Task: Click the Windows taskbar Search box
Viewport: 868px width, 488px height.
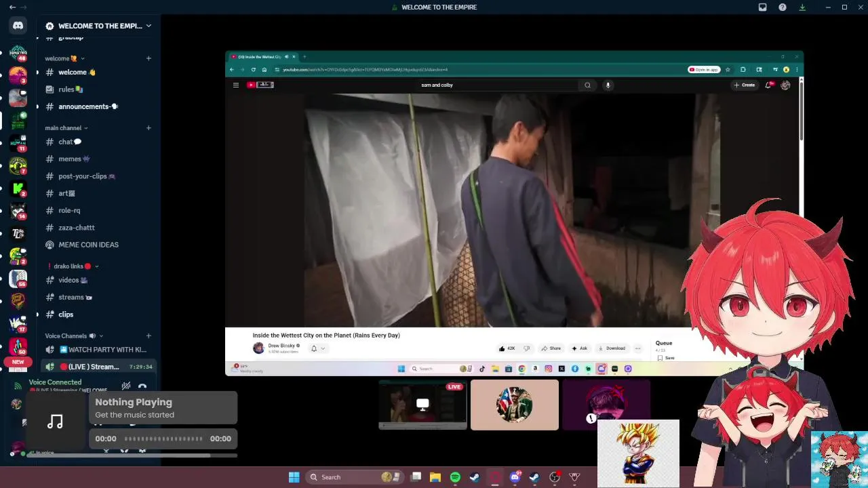Action: tap(355, 477)
